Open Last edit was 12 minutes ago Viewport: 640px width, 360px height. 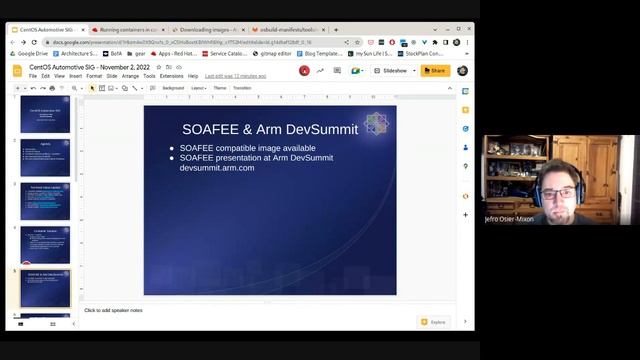(236, 76)
